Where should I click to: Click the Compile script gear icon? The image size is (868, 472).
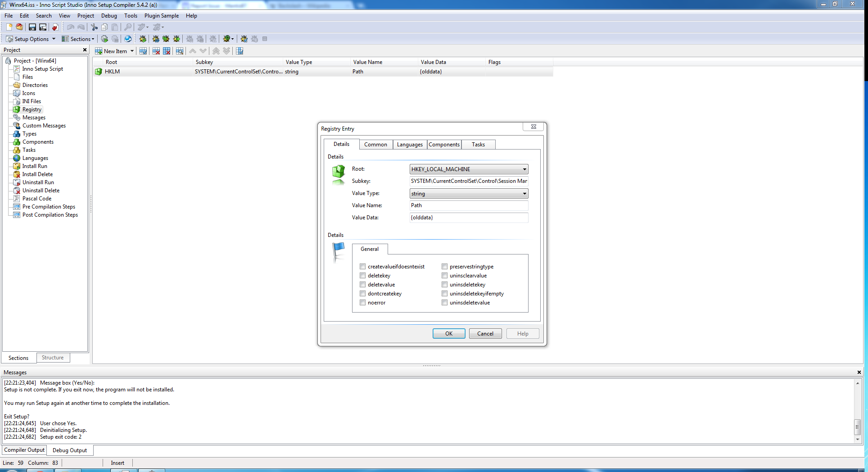[104, 39]
